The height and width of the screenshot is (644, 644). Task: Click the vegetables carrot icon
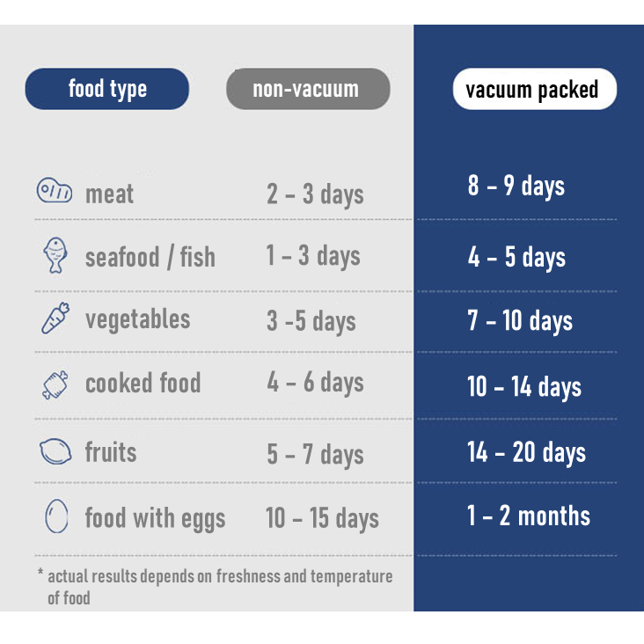55,318
